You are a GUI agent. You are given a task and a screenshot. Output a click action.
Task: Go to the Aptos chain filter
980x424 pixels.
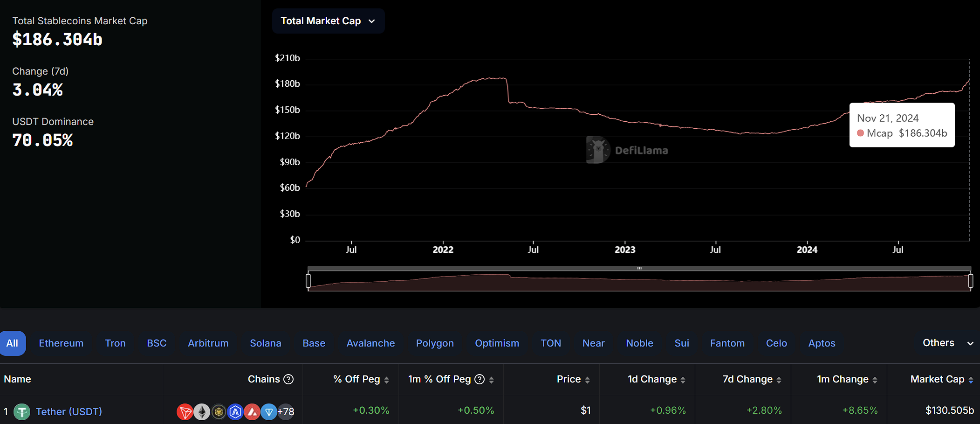pyautogui.click(x=822, y=343)
